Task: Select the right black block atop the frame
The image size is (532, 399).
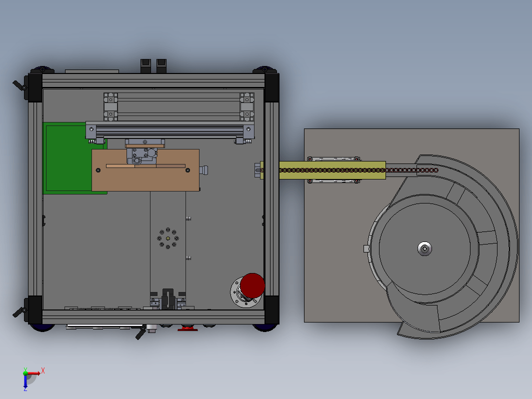Action: (161, 66)
